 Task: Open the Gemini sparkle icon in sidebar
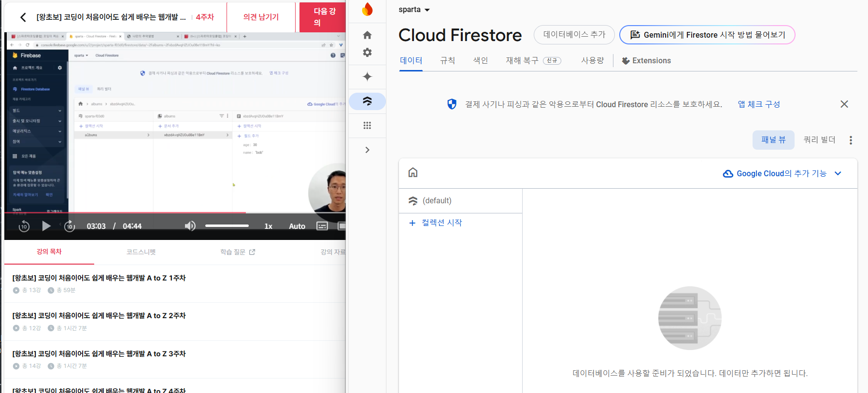point(367,76)
